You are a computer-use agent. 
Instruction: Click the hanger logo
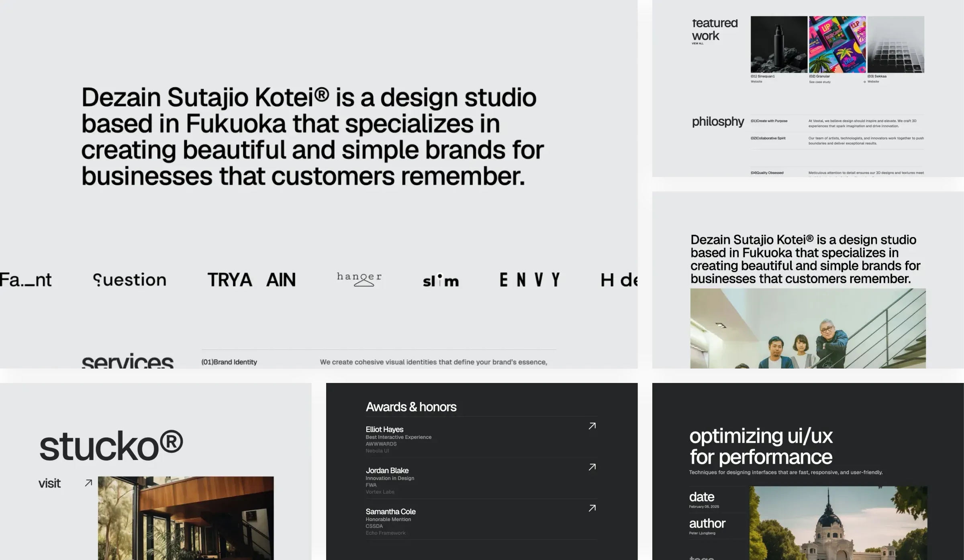point(359,279)
